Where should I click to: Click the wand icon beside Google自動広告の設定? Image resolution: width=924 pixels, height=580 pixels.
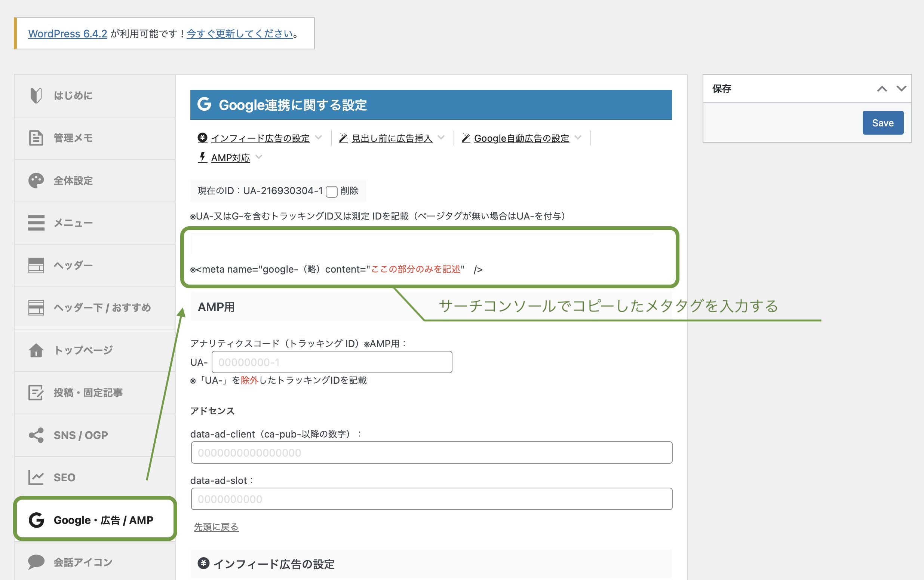(466, 138)
